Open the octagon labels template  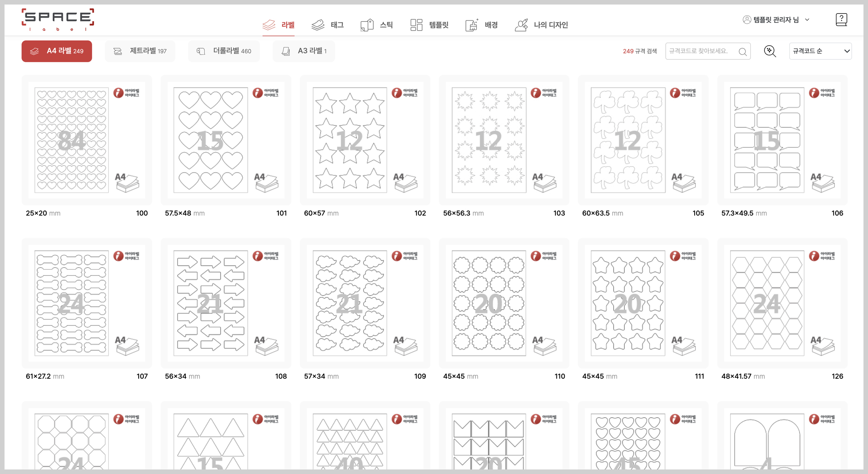coord(87,436)
